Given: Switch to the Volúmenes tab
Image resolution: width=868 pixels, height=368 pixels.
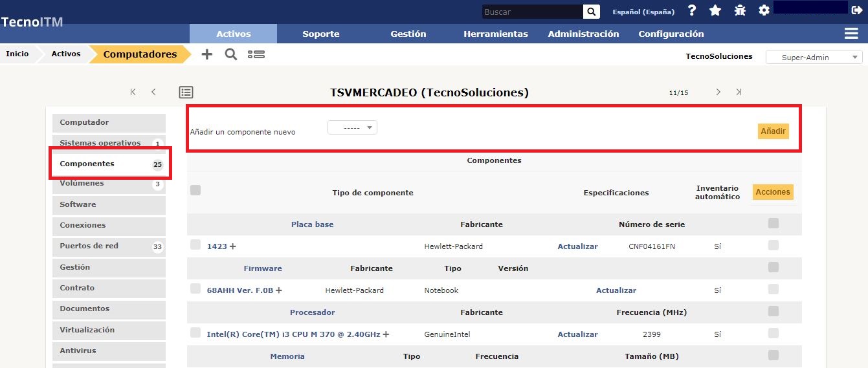Looking at the screenshot, I should pyautogui.click(x=82, y=184).
